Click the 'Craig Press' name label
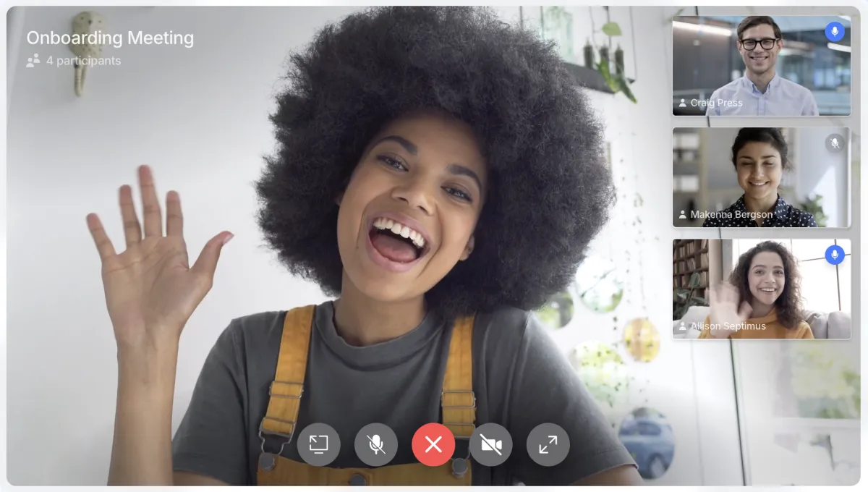Image resolution: width=868 pixels, height=492 pixels. click(x=716, y=103)
